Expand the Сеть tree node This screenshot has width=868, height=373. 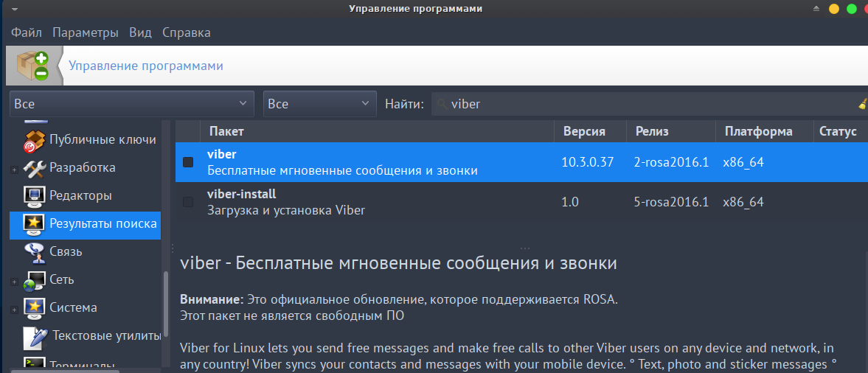[x=15, y=282]
